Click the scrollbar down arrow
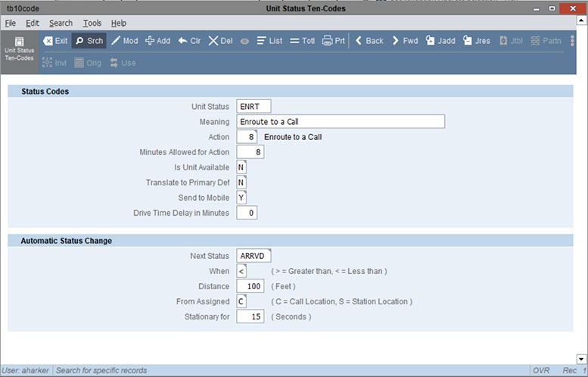 [x=581, y=358]
